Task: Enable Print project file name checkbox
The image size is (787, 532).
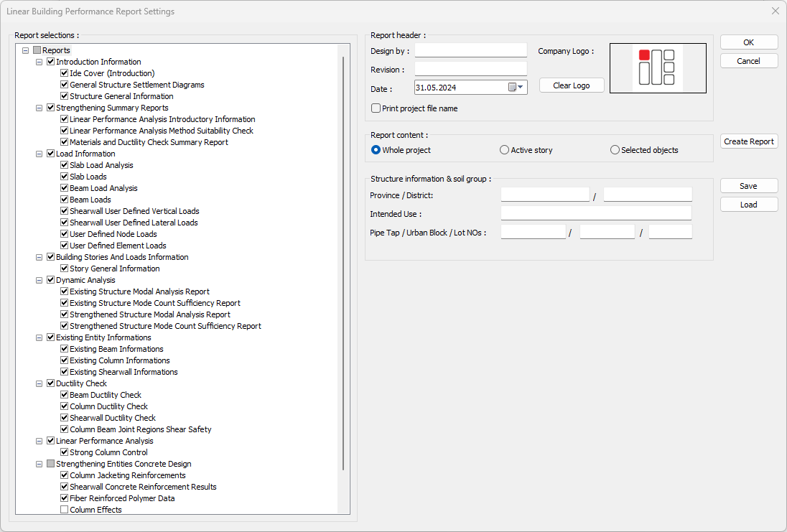Action: [376, 108]
